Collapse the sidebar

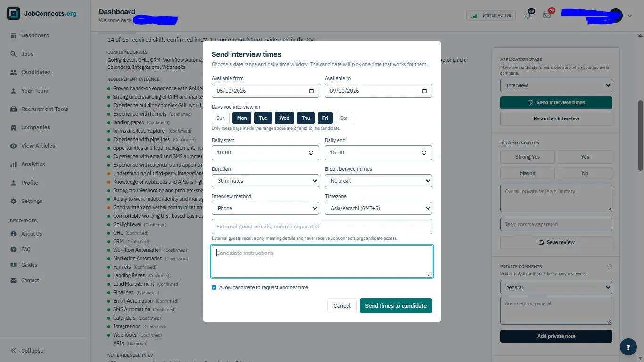pyautogui.click(x=27, y=351)
